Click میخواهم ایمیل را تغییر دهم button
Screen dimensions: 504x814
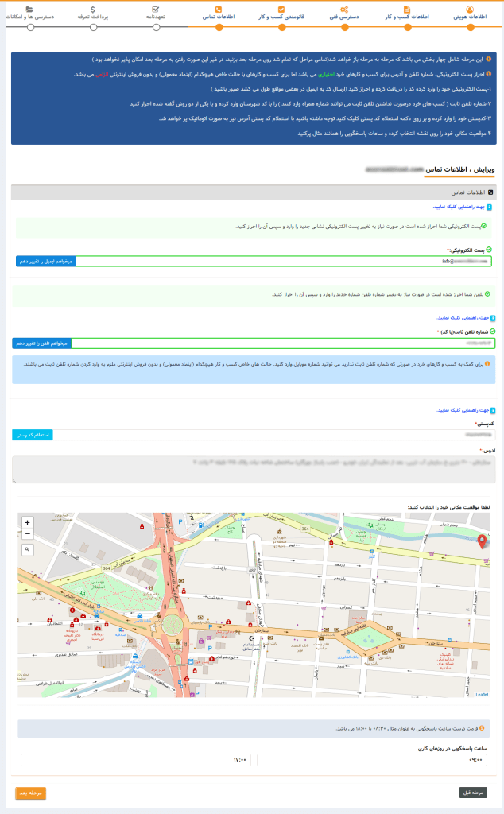pyautogui.click(x=46, y=261)
